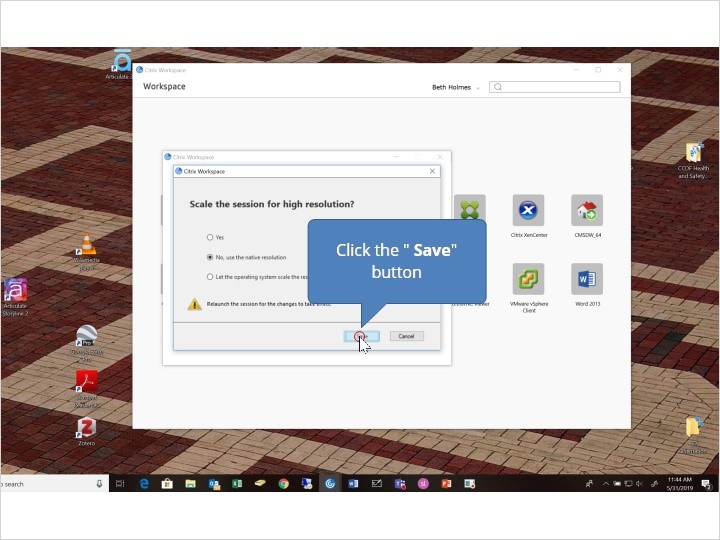Viewport: 720px width, 540px height.
Task: Click the Workspace search field
Action: pyautogui.click(x=555, y=87)
